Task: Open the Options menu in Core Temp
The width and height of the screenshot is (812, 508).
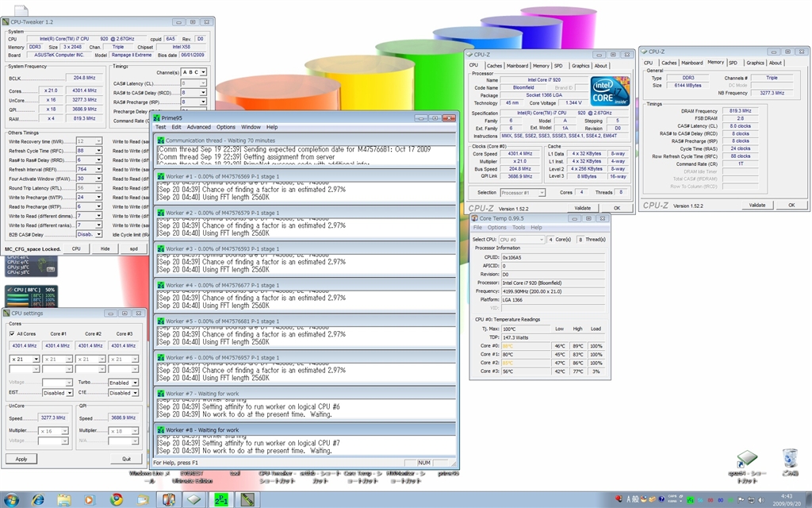Action: tap(497, 228)
